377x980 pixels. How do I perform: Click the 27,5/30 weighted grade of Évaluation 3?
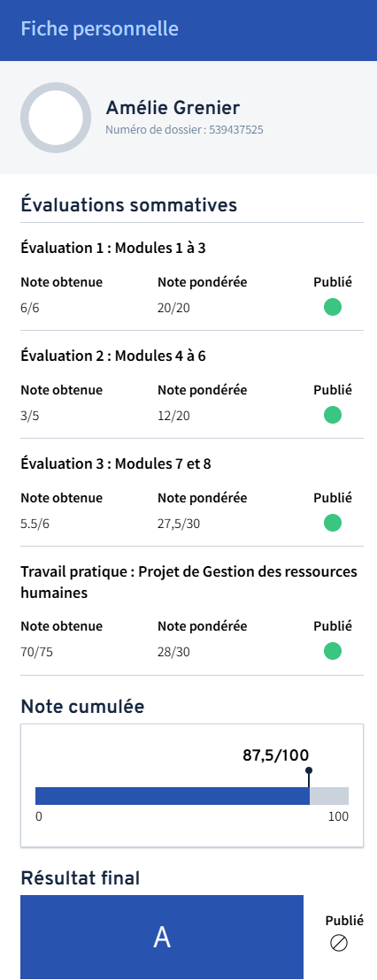179,524
